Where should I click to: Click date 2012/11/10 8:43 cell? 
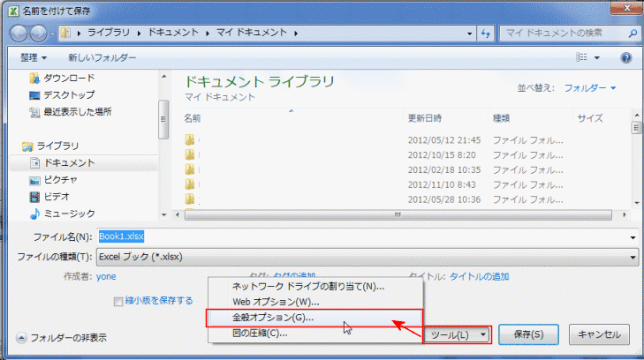[442, 184]
